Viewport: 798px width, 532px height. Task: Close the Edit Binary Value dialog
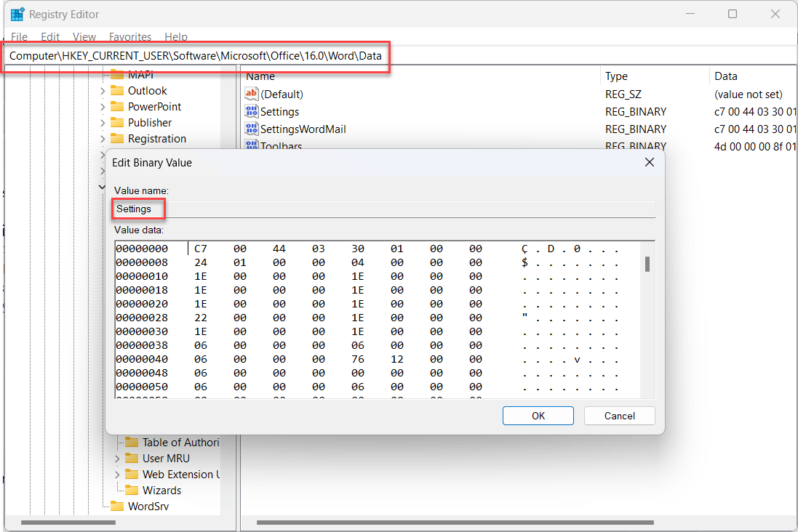650,162
